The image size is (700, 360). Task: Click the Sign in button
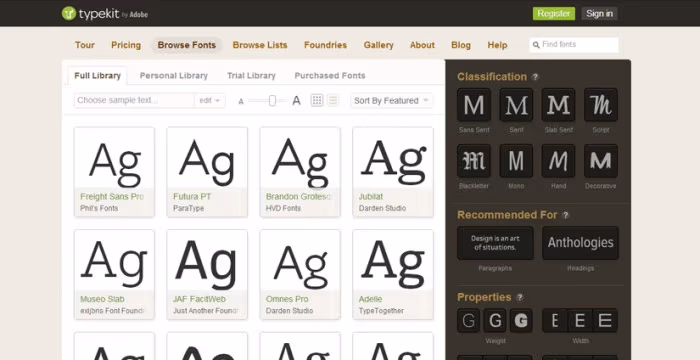(600, 13)
